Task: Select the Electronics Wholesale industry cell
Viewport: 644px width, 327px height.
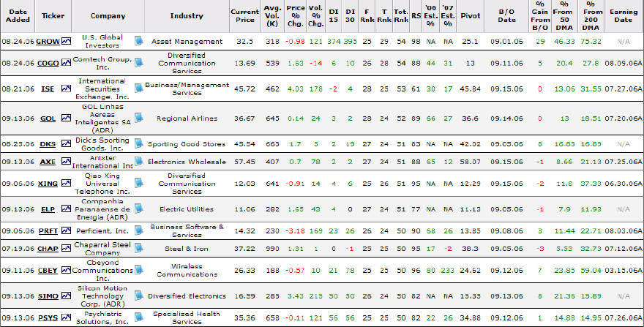Action: tap(187, 162)
